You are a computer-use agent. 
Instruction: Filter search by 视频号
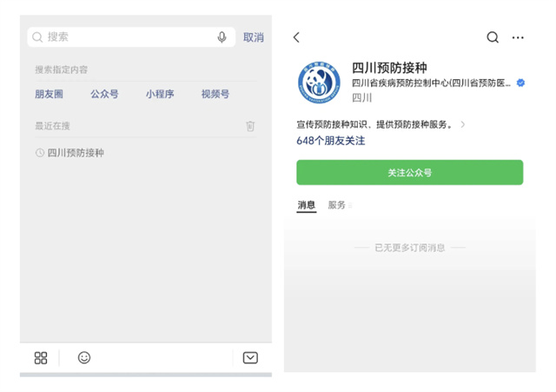(215, 94)
